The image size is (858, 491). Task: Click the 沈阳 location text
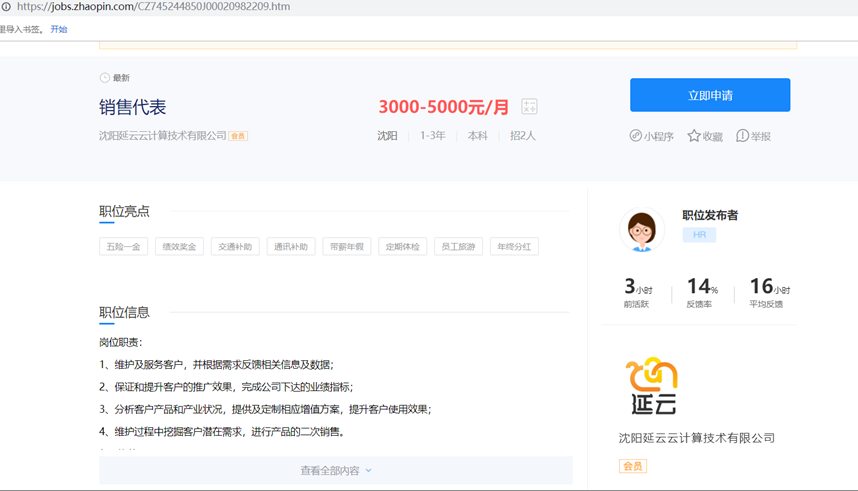point(387,136)
